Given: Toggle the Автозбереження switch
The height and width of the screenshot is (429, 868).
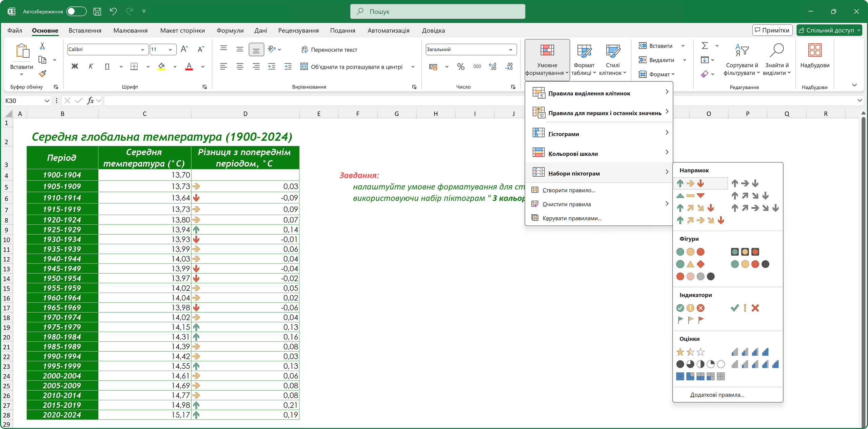Looking at the screenshot, I should [x=76, y=12].
